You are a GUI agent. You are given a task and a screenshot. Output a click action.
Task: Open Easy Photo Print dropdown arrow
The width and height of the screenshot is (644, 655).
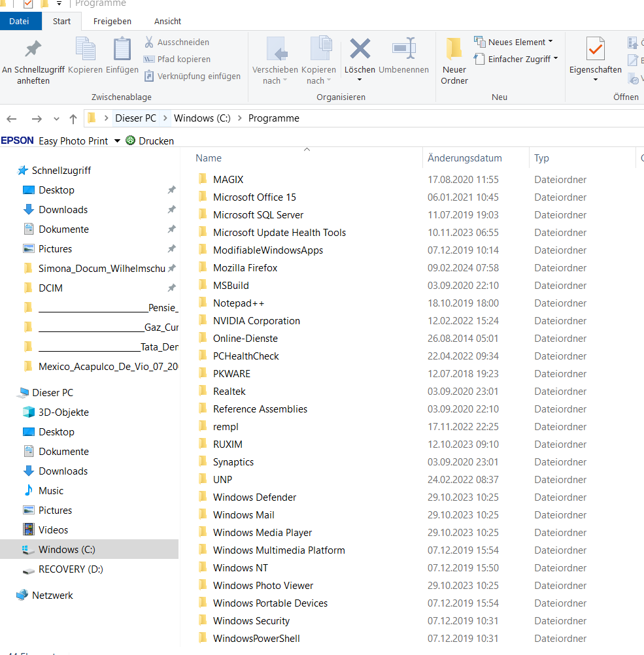pos(118,141)
